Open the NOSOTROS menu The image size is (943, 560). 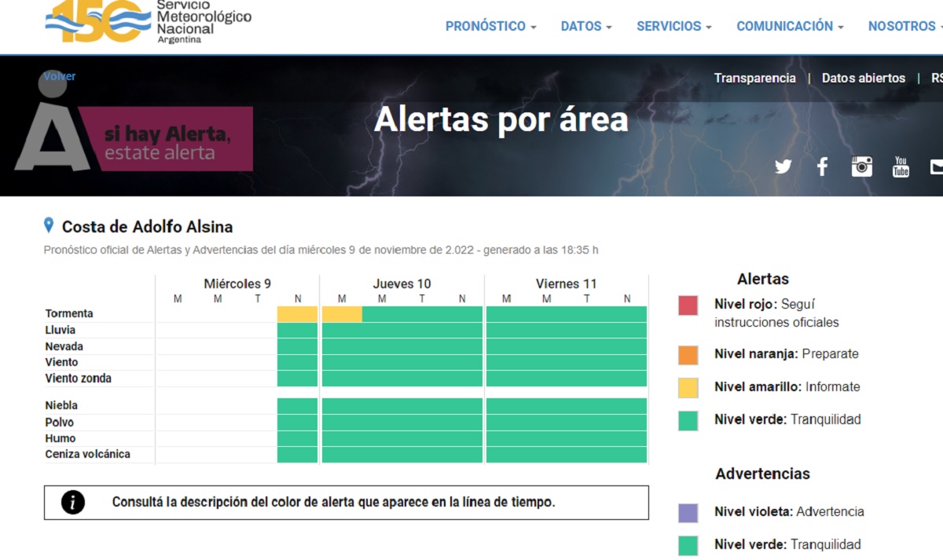904,26
